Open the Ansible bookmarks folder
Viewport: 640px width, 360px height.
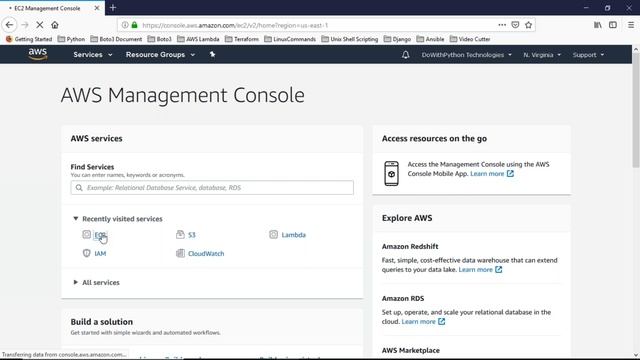[x=430, y=39]
